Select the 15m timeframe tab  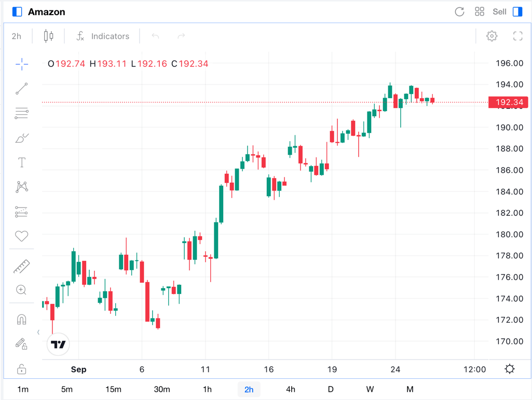pyautogui.click(x=113, y=389)
